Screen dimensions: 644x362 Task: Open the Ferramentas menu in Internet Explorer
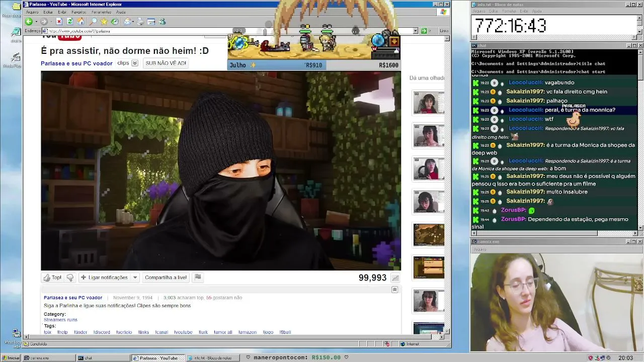pyautogui.click(x=101, y=12)
